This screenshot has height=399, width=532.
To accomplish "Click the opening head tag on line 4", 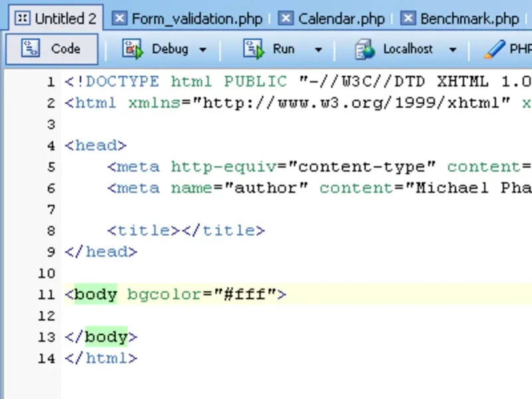I will pos(95,146).
